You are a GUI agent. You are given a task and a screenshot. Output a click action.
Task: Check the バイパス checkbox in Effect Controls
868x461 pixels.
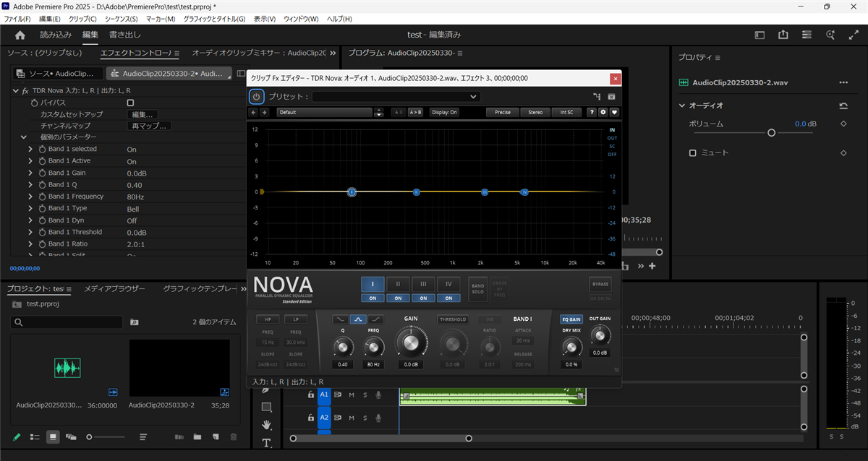coord(130,103)
